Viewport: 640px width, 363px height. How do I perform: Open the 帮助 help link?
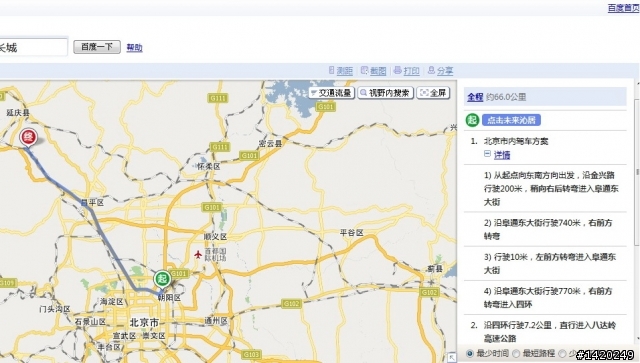click(134, 47)
